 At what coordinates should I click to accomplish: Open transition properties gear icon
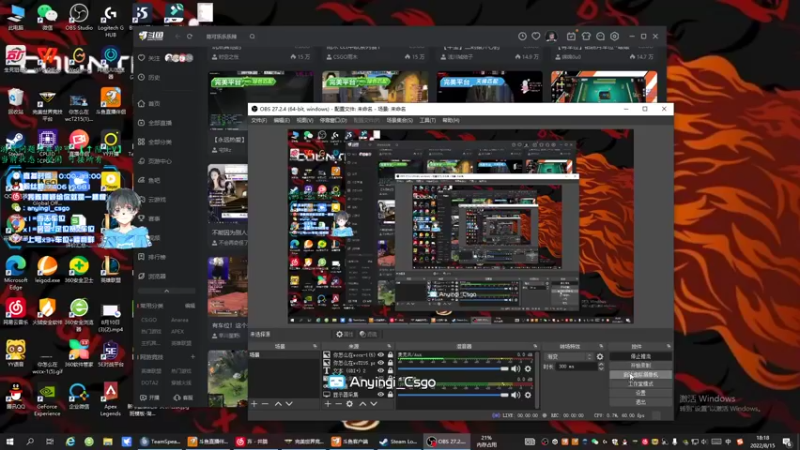click(x=600, y=357)
